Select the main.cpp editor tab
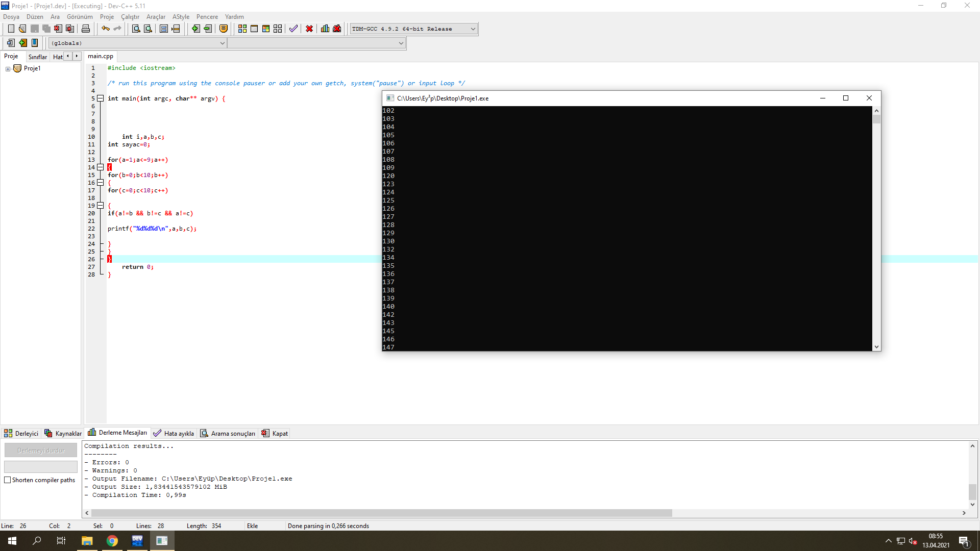The image size is (980, 551). tap(101, 56)
